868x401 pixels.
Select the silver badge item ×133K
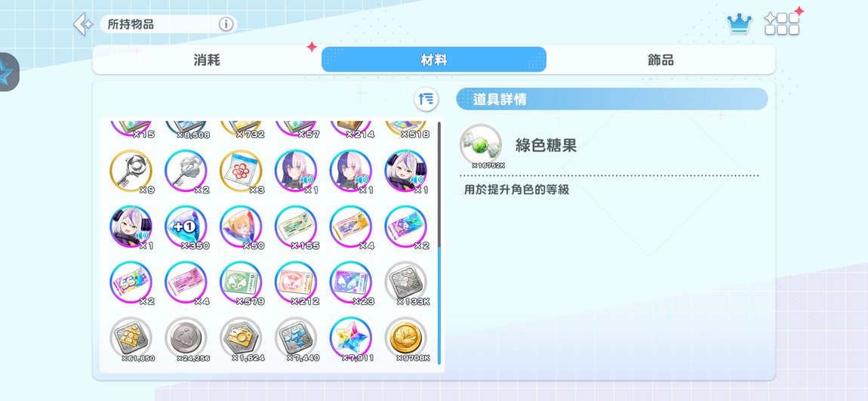(x=406, y=283)
